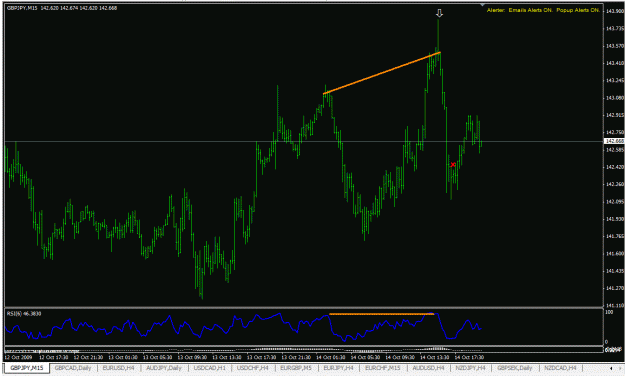
Task: Select the EURGBP,M5 chart tab
Action: [296, 368]
